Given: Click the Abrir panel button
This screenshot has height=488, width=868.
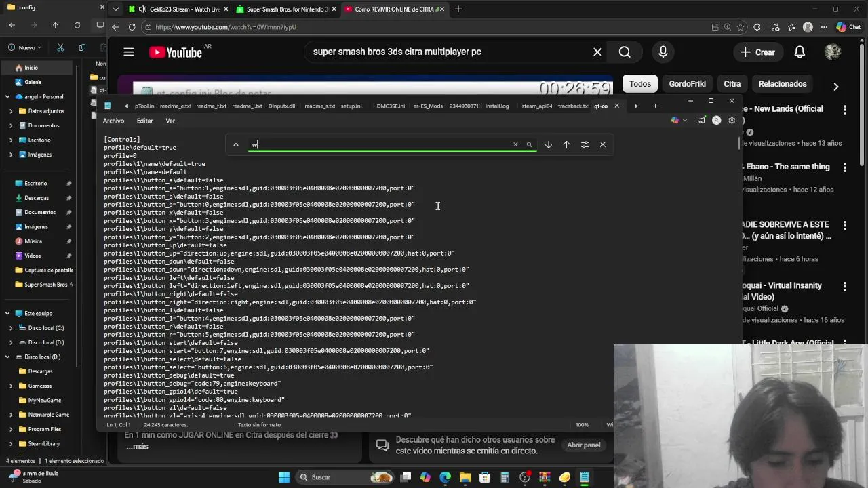Looking at the screenshot, I should click(584, 445).
